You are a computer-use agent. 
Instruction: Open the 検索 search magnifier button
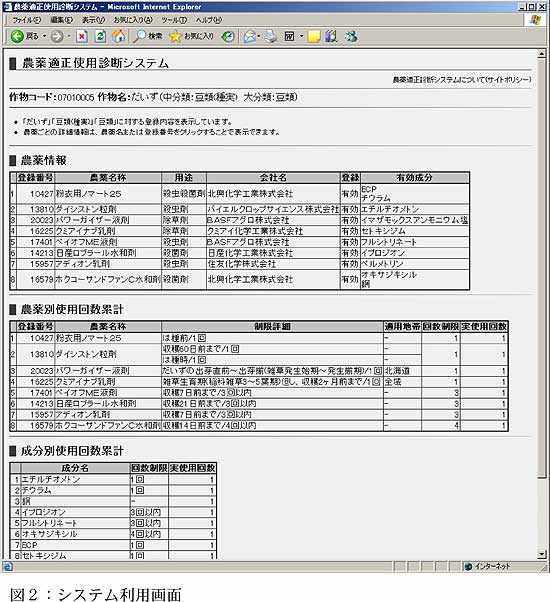[148, 36]
